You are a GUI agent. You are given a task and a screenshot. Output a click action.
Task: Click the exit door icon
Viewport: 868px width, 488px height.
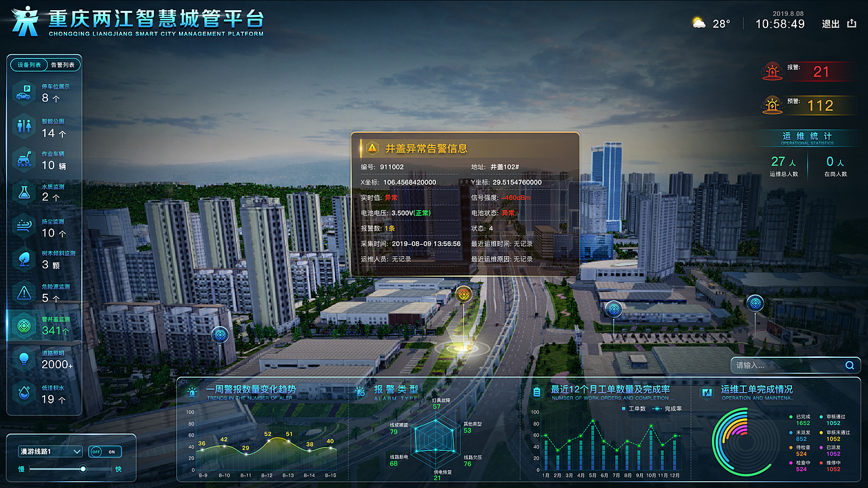[x=852, y=24]
